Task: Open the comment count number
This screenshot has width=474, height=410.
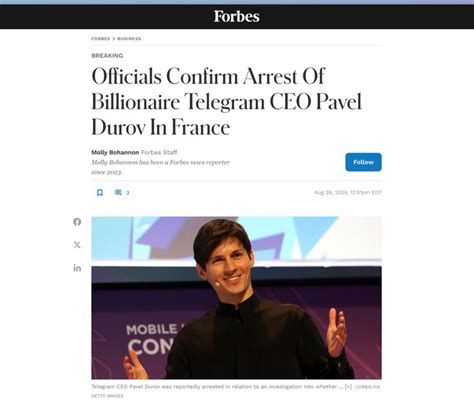Action: (x=128, y=193)
